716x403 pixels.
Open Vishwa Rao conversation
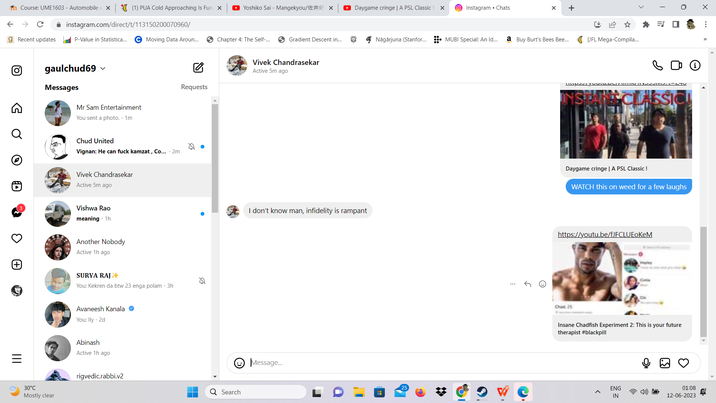click(x=122, y=214)
